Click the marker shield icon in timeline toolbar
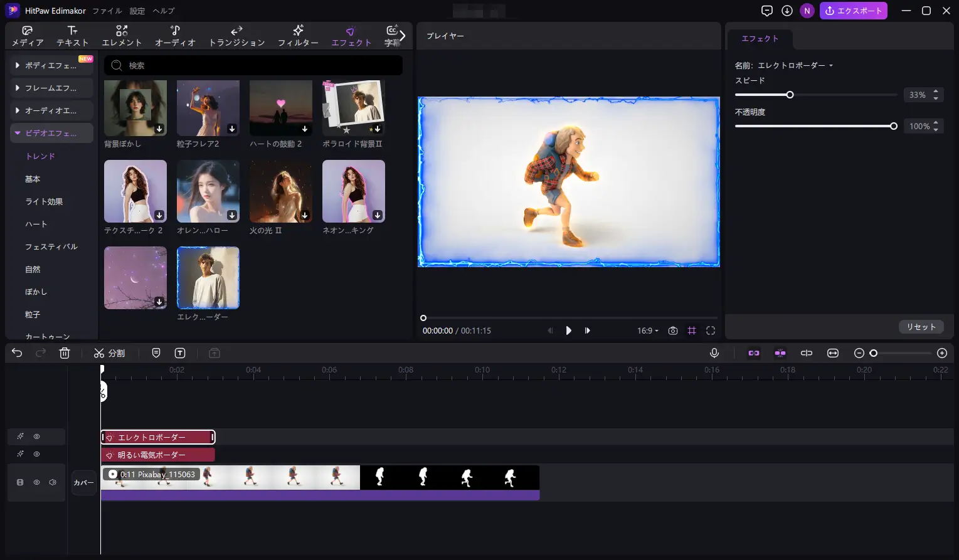The image size is (959, 560). pos(156,353)
